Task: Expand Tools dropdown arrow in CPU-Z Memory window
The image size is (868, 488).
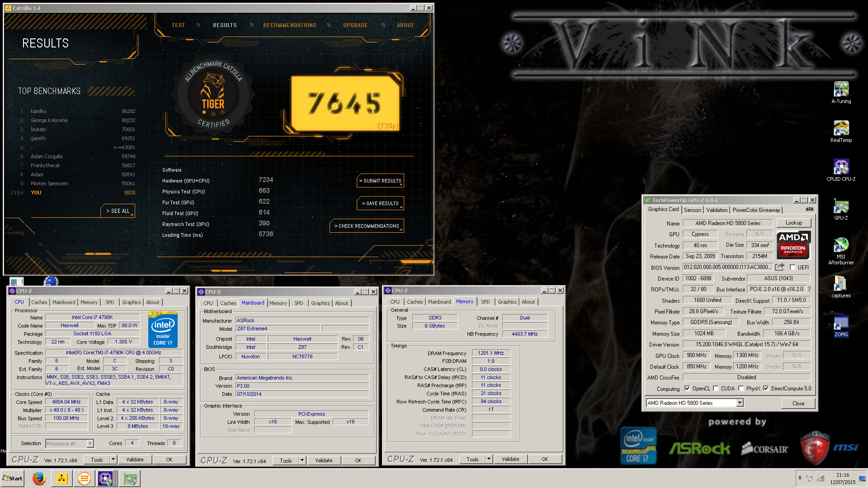Action: tap(489, 459)
